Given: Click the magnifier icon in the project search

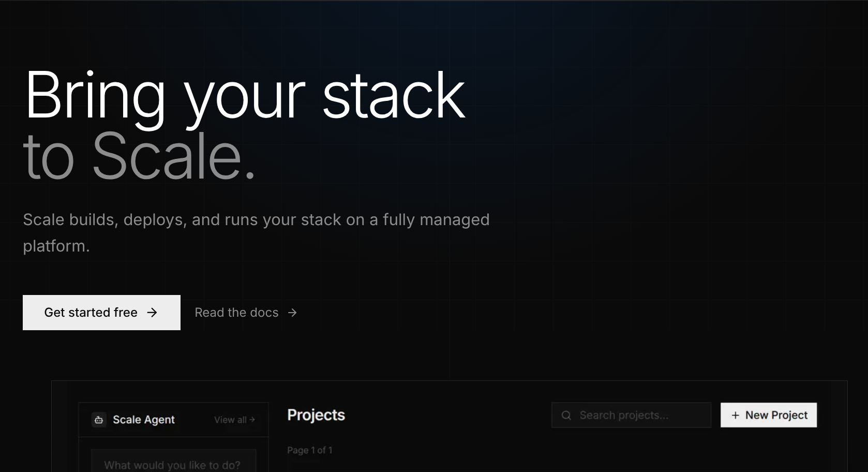Looking at the screenshot, I should [x=566, y=415].
